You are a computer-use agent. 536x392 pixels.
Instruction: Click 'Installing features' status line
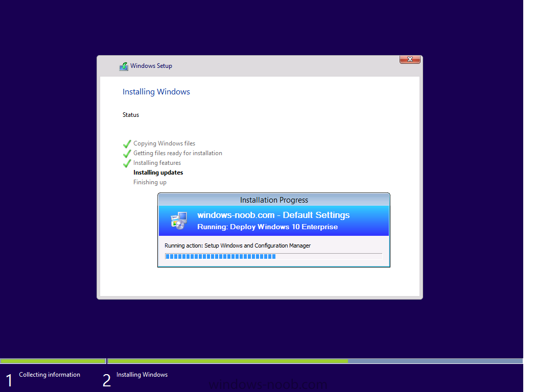pyautogui.click(x=157, y=163)
